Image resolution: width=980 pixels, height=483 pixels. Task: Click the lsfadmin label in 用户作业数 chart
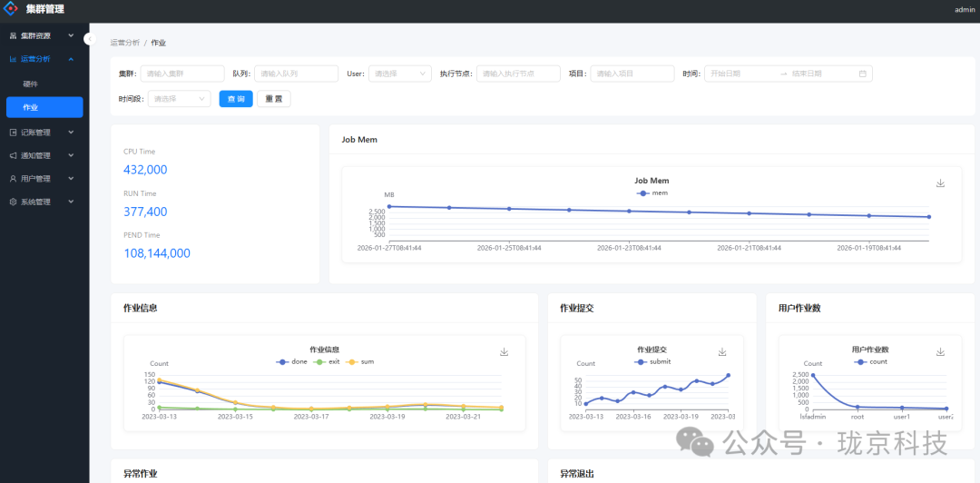(812, 416)
